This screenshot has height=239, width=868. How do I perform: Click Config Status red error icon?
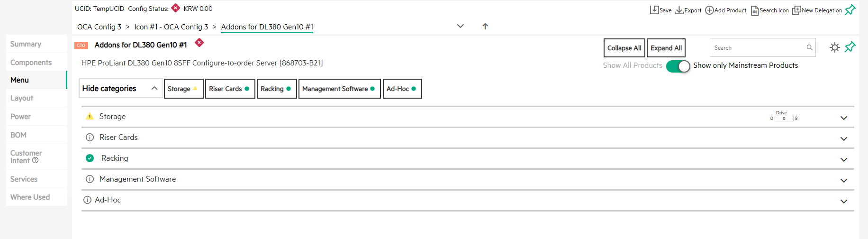[x=176, y=8]
